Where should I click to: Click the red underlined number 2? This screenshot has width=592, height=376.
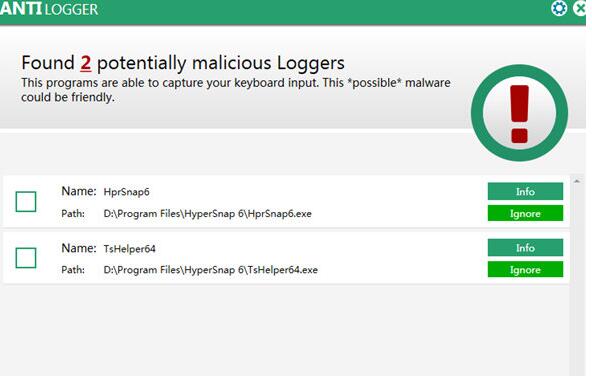86,63
